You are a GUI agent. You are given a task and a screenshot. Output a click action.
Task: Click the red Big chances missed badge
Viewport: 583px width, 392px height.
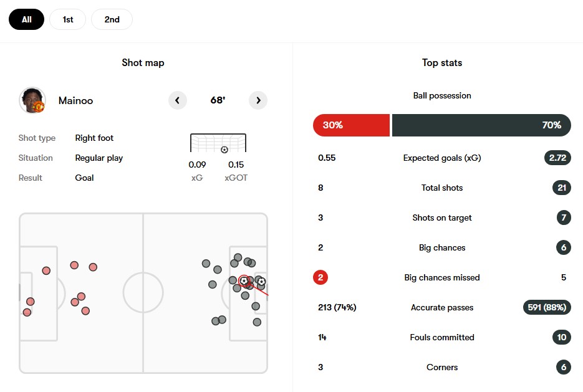320,277
